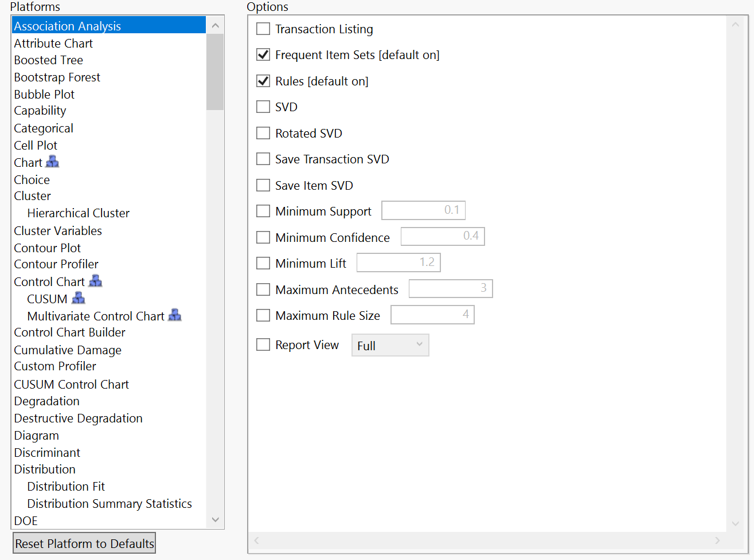Check the Save Item SVD option
The image size is (754, 560).
263,185
